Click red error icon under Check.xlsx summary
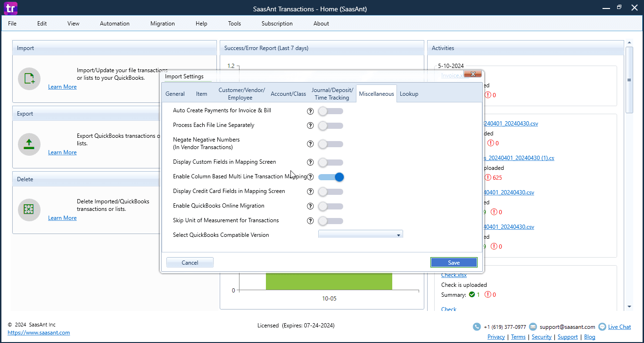 pos(488,294)
